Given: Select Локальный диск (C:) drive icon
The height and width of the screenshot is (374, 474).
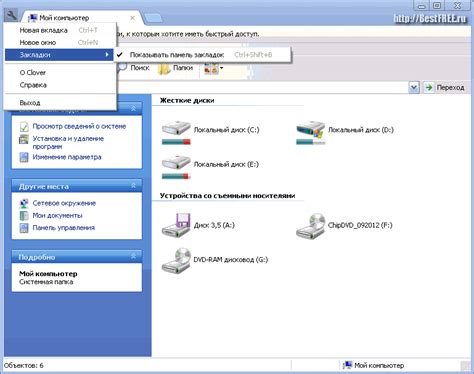Looking at the screenshot, I should (176, 129).
